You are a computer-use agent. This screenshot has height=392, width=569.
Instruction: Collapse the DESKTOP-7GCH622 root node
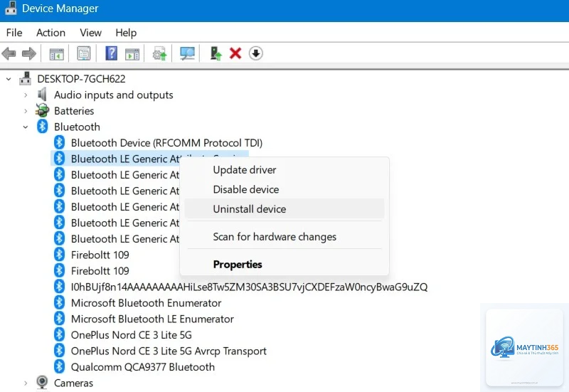click(9, 79)
